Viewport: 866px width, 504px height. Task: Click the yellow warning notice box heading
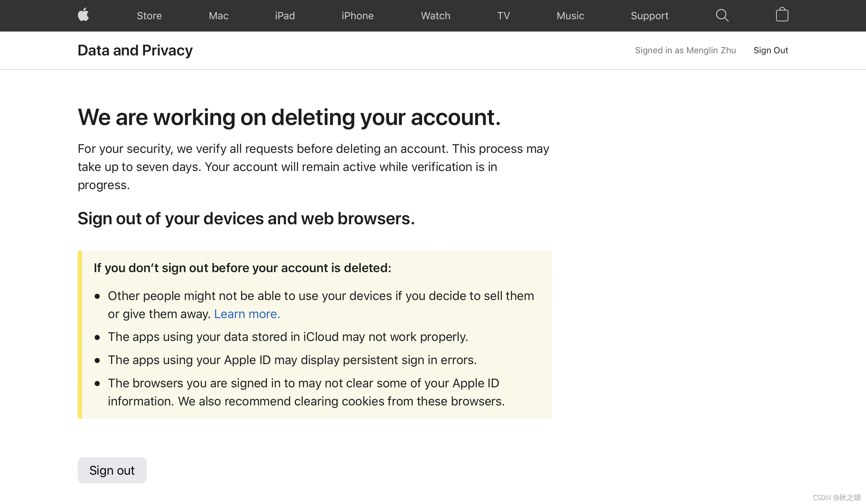pyautogui.click(x=242, y=268)
